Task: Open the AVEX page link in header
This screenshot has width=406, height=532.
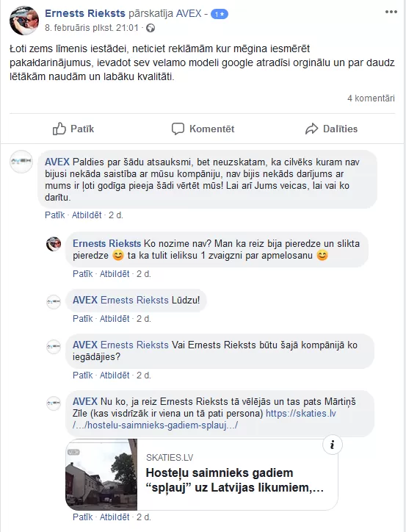Action: pyautogui.click(x=189, y=13)
